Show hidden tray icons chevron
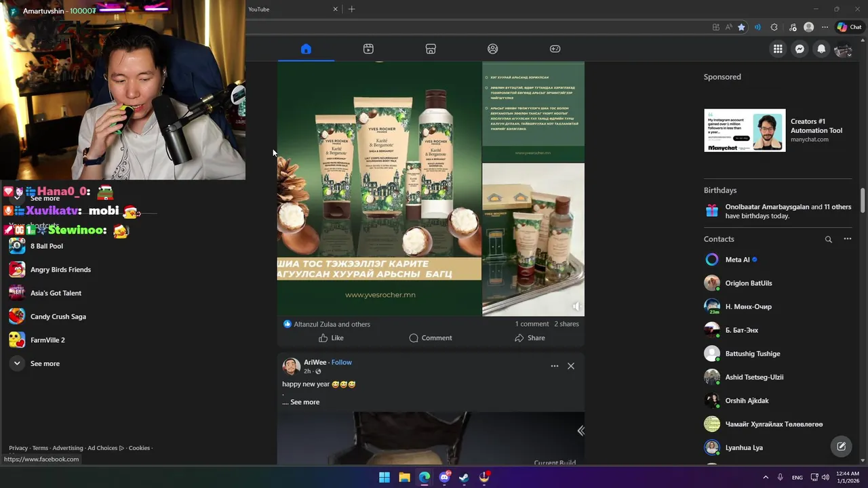Image resolution: width=868 pixels, height=488 pixels. coord(766,477)
